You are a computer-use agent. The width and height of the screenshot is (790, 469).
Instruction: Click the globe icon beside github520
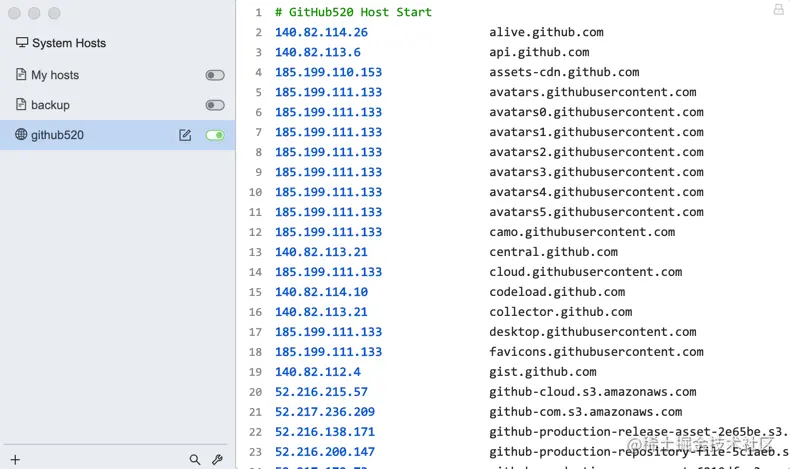click(21, 134)
